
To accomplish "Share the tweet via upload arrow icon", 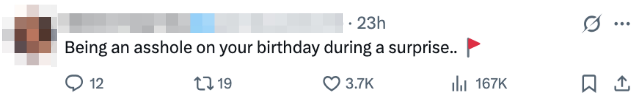I will 622,84.
